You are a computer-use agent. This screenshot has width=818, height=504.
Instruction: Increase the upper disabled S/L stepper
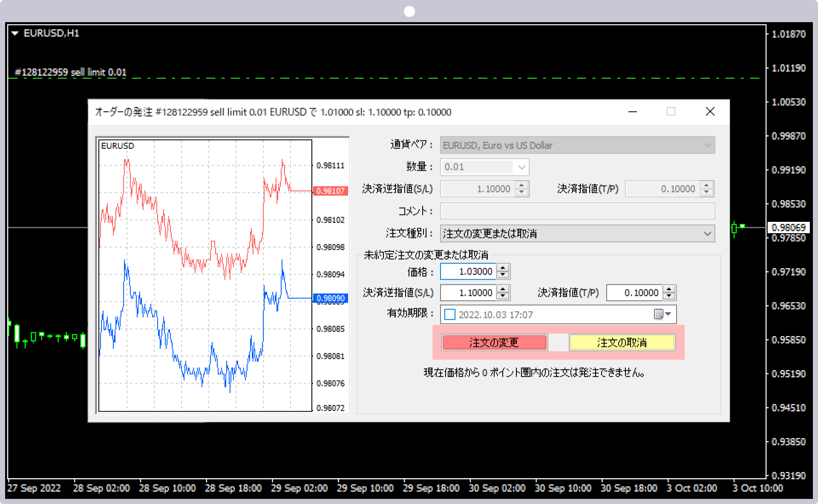click(521, 185)
